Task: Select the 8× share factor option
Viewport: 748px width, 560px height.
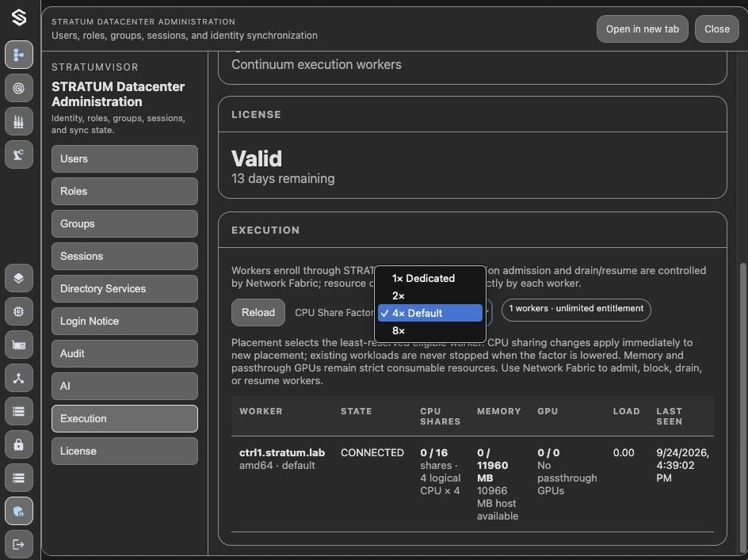Action: tap(430, 330)
